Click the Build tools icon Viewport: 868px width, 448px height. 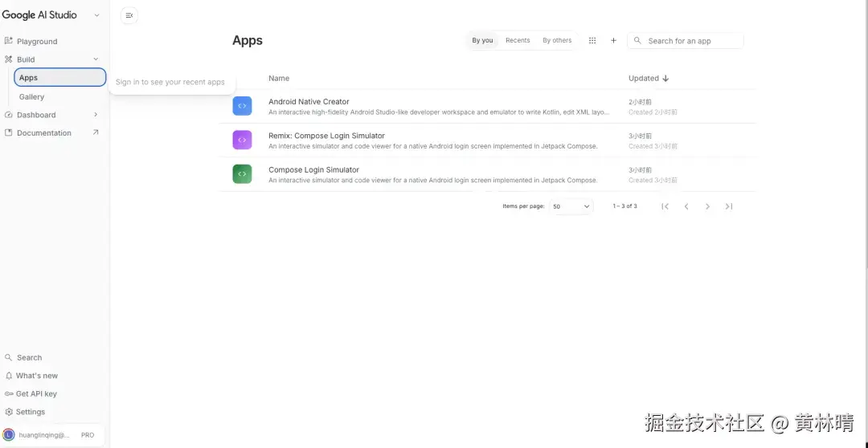(8, 59)
